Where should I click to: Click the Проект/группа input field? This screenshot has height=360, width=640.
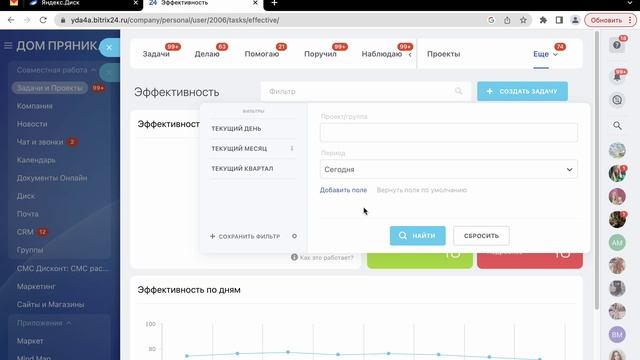449,133
